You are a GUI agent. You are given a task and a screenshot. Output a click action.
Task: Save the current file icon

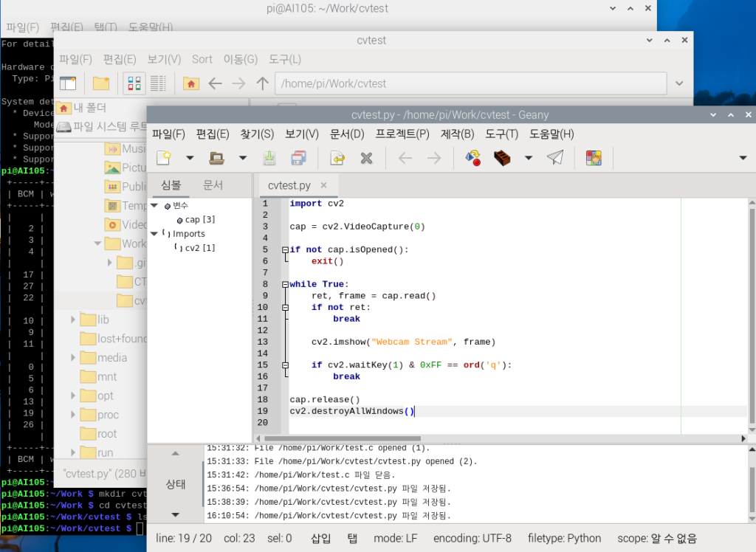coord(269,158)
